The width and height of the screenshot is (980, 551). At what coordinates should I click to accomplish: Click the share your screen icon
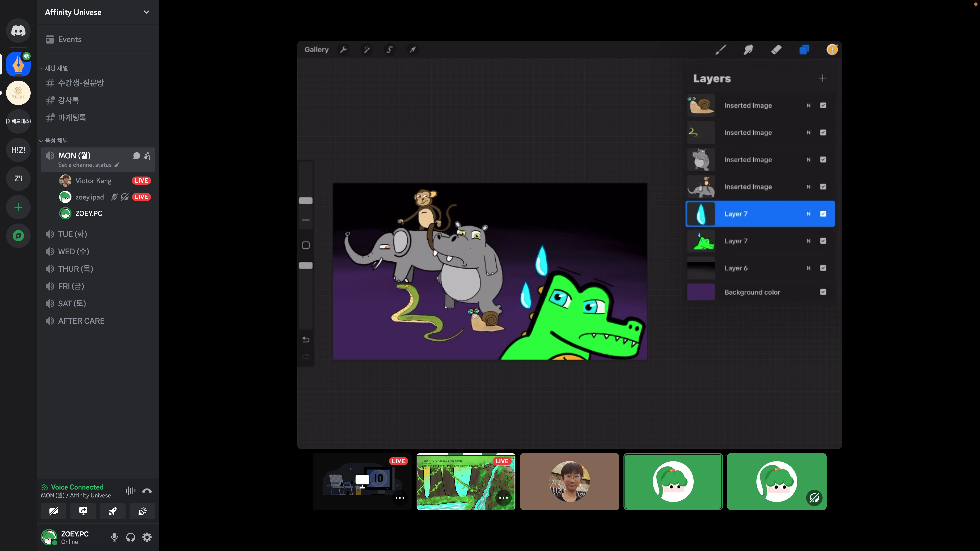pyautogui.click(x=83, y=511)
